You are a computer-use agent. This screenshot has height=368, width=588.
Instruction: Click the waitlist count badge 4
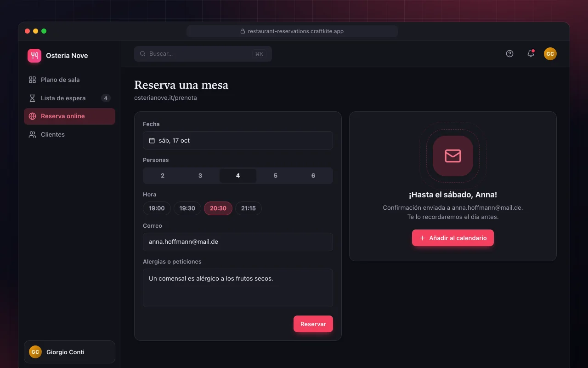106,98
